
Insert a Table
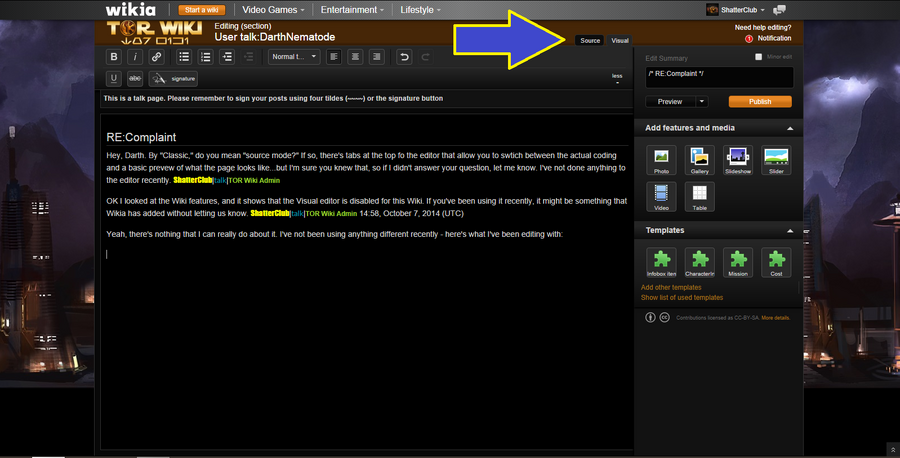pyautogui.click(x=700, y=197)
